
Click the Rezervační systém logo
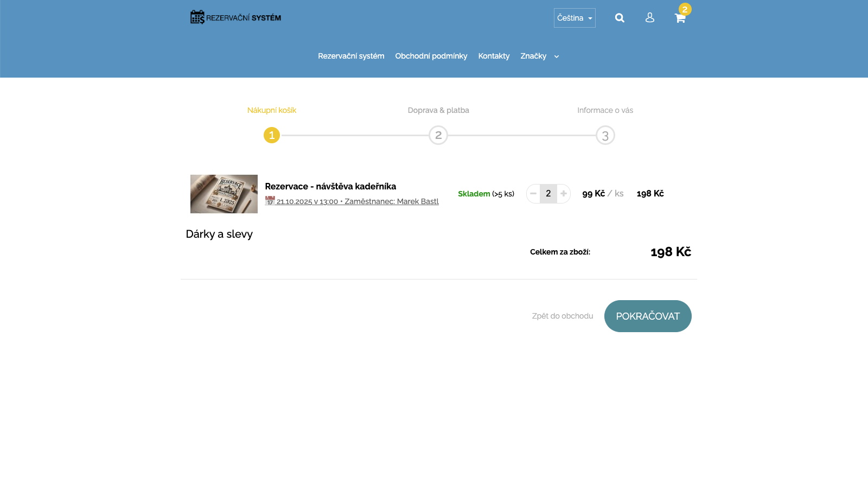click(x=235, y=17)
